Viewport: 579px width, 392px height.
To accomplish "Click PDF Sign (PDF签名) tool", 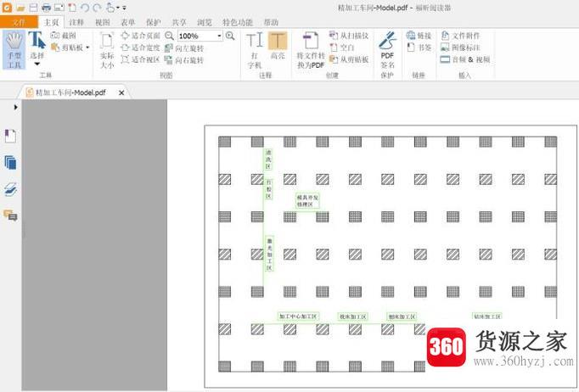I will click(x=387, y=50).
